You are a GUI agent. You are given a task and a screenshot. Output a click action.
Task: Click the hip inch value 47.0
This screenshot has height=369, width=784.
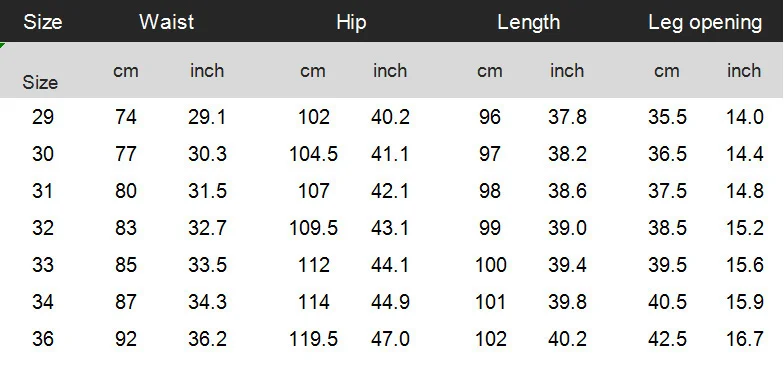[x=390, y=339]
